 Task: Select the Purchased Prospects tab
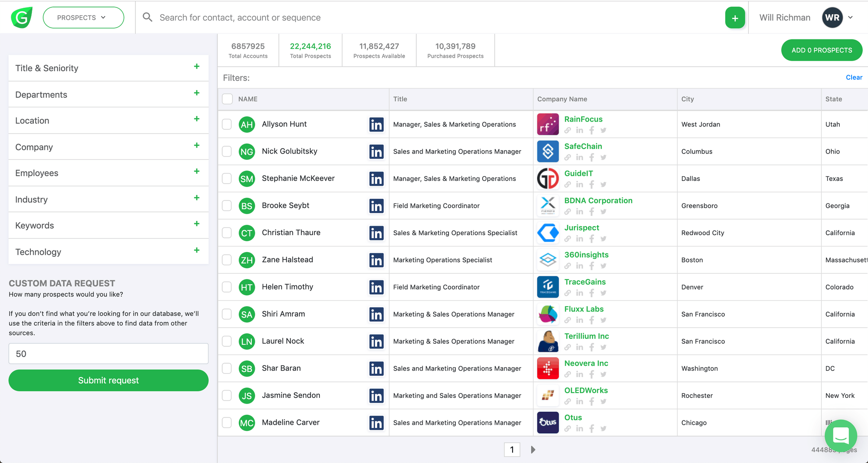(455, 50)
